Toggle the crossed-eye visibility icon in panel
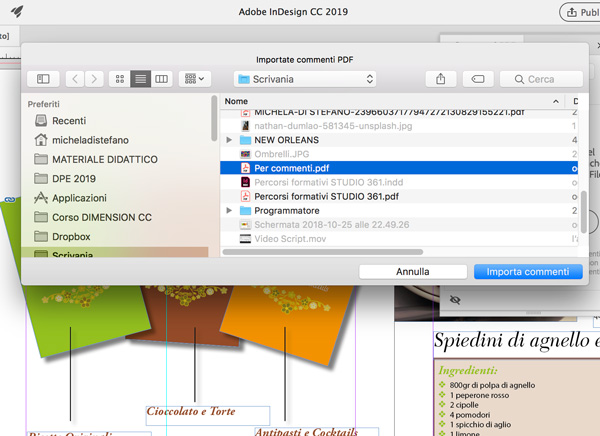600x436 pixels. point(455,300)
